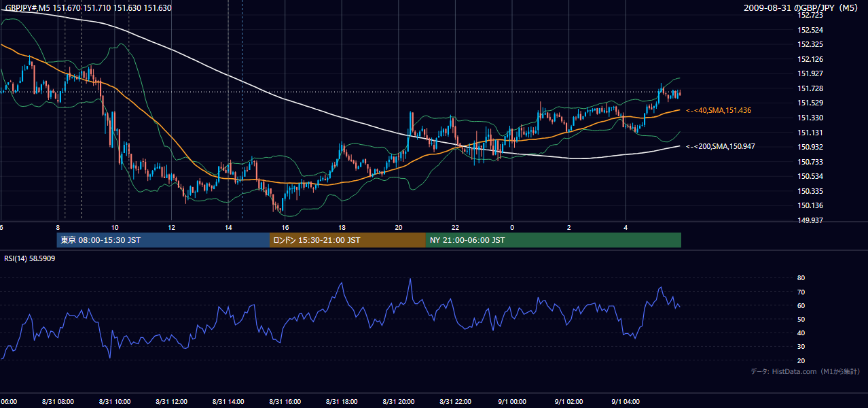
Task: Click the 8/31 14:00 bottom date label
Action: (228, 401)
